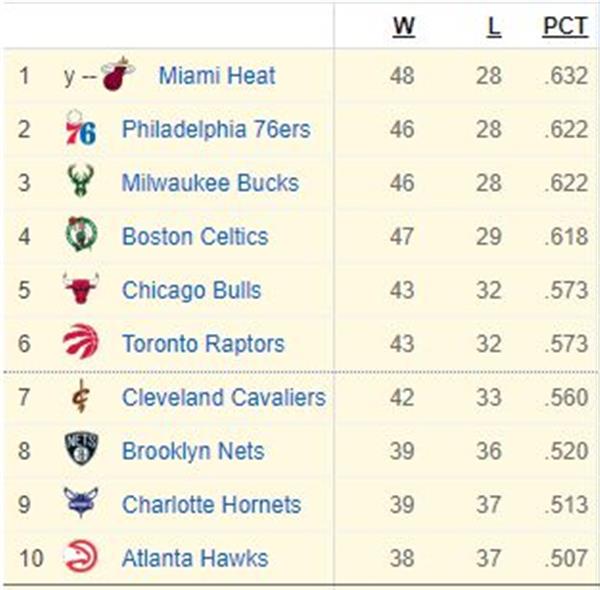Open the Milwaukee Bucks team link
The width and height of the screenshot is (600, 590).
[210, 183]
